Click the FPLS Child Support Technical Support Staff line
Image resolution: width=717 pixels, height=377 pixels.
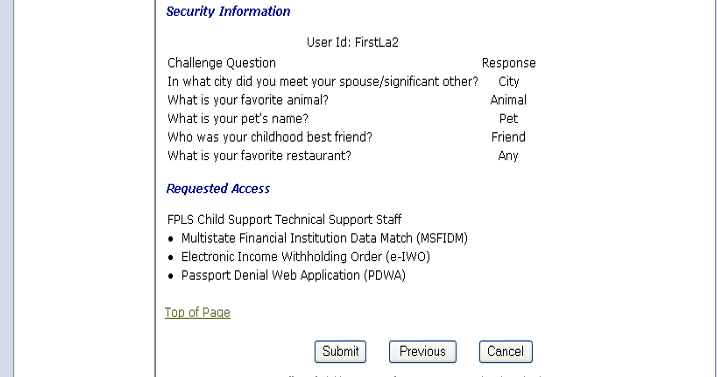pos(284,220)
